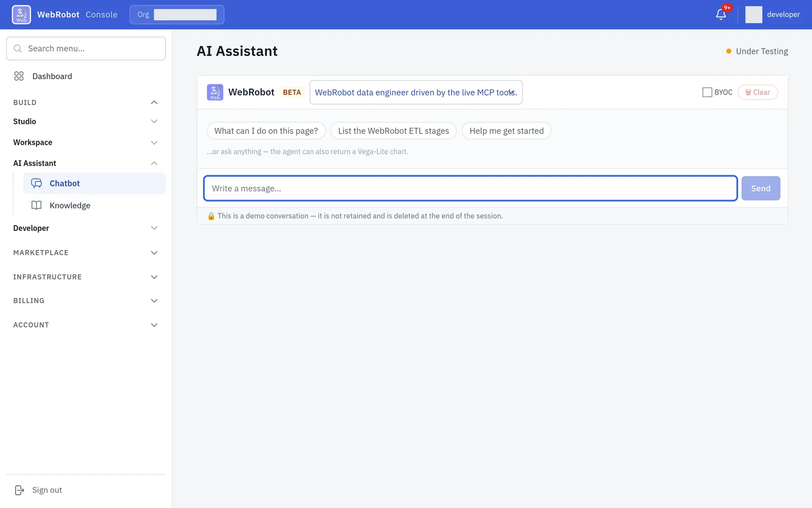Click the Chatbot speech bubble icon
Viewport: 812px width, 508px height.
pos(37,183)
